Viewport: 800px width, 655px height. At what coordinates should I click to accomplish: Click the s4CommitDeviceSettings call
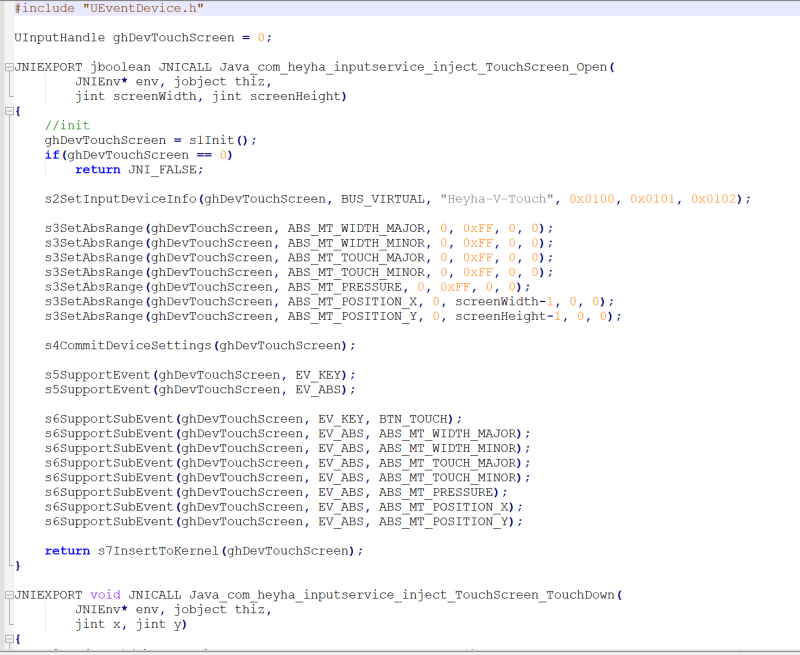click(200, 345)
